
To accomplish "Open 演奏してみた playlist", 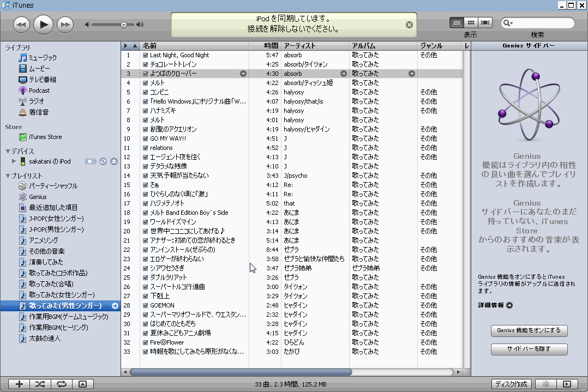I will pyautogui.click(x=41, y=262).
